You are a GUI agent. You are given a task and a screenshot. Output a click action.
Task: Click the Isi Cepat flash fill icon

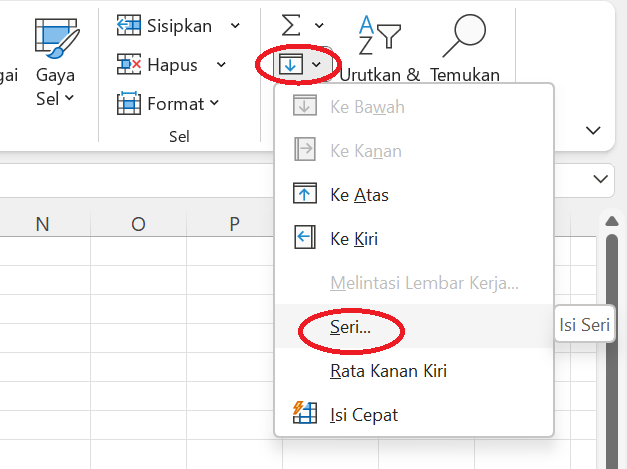304,414
